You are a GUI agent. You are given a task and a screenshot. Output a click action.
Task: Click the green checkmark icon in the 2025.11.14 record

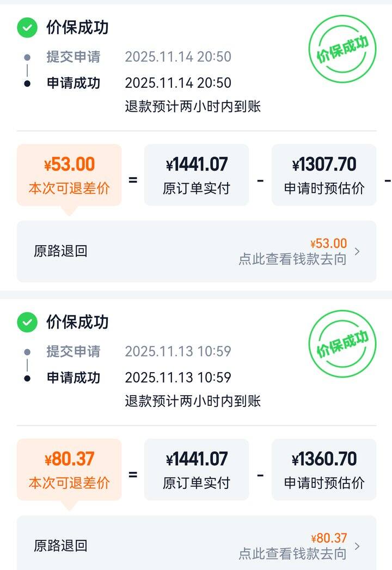tap(27, 28)
